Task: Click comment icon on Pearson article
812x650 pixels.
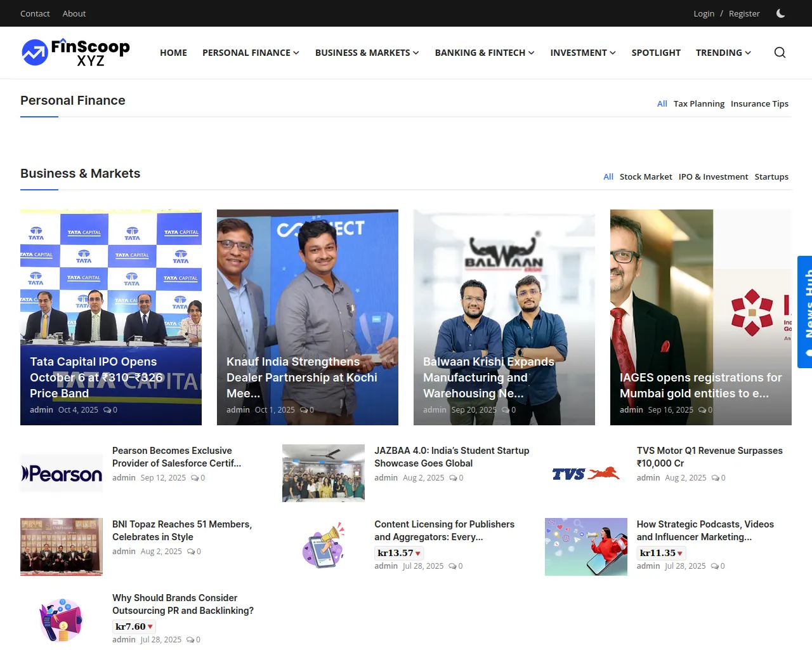Action: click(x=195, y=478)
